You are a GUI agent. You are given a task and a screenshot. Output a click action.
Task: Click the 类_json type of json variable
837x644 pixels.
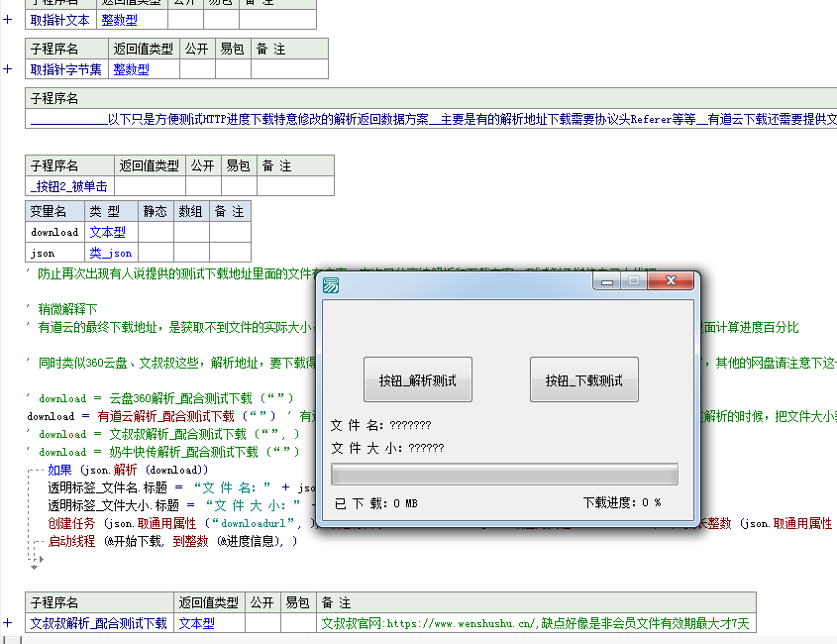point(110,253)
